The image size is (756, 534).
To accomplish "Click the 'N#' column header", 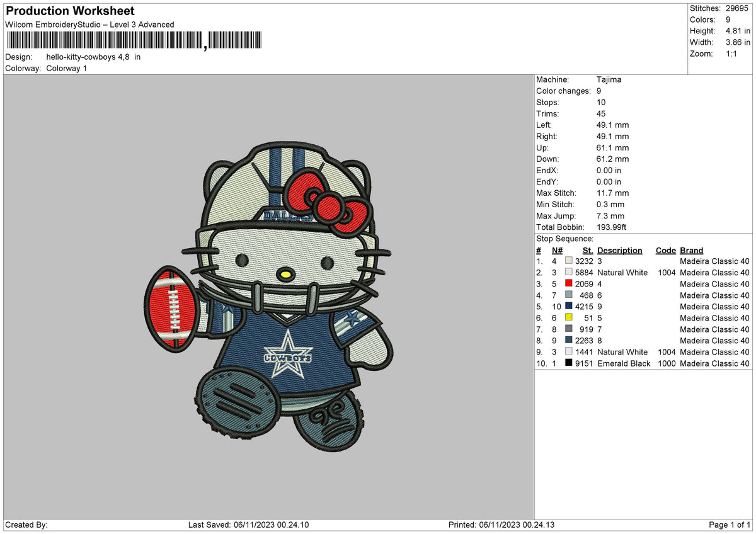I will (556, 250).
